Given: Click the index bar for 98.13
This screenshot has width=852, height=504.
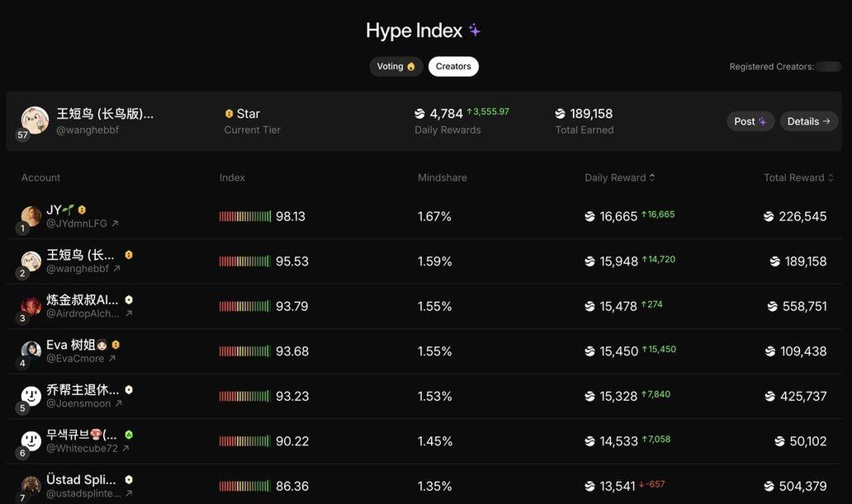Looking at the screenshot, I should coord(245,217).
